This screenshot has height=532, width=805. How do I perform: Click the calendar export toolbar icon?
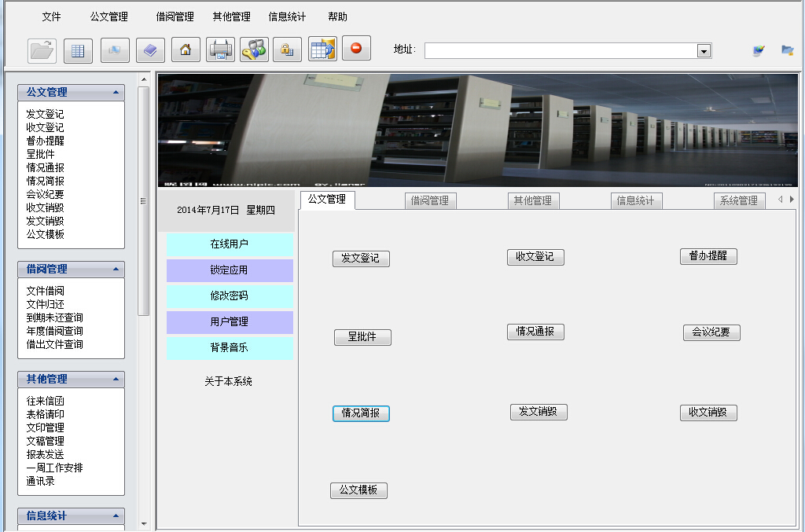point(322,50)
